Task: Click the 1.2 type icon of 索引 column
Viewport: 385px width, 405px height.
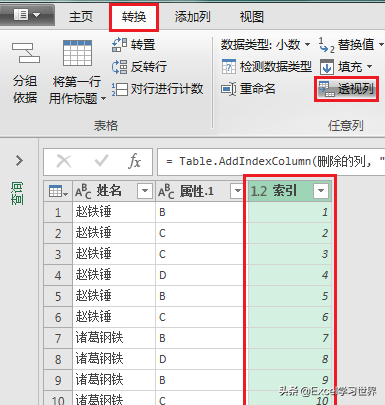Action: (x=259, y=191)
